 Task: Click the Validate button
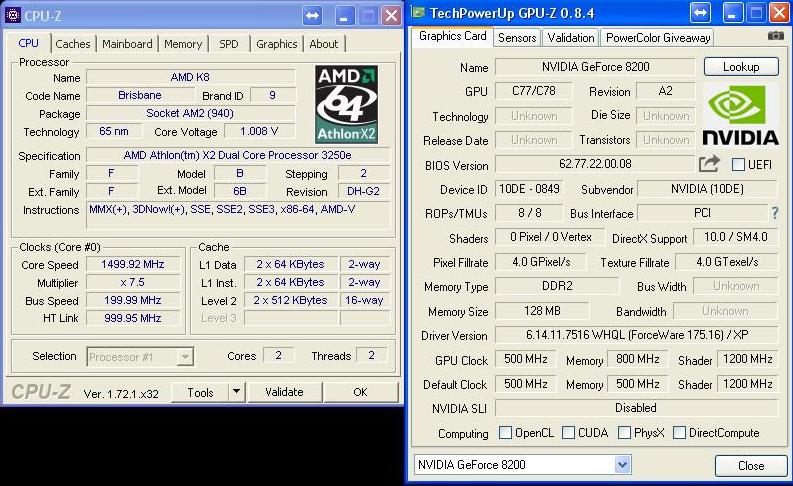click(x=284, y=392)
